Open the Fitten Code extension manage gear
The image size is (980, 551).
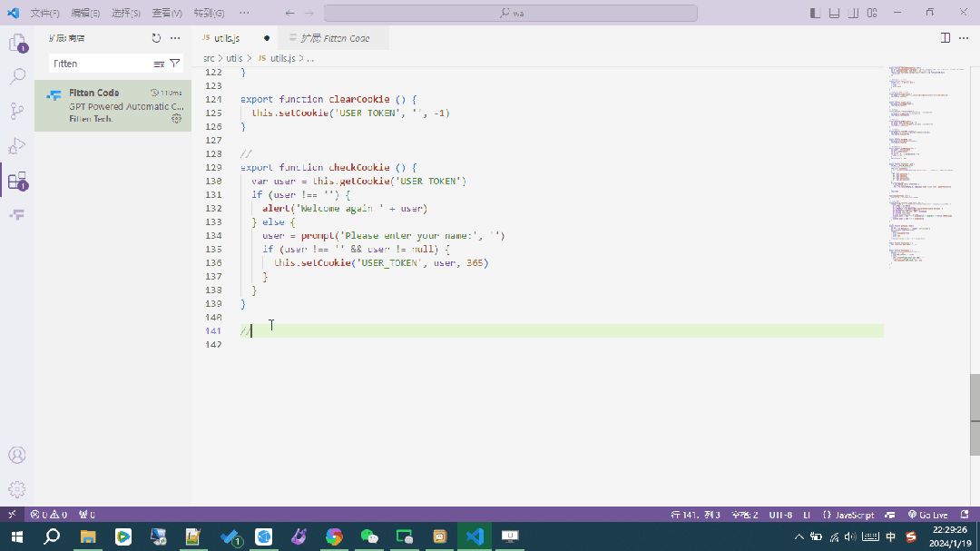coord(177,118)
